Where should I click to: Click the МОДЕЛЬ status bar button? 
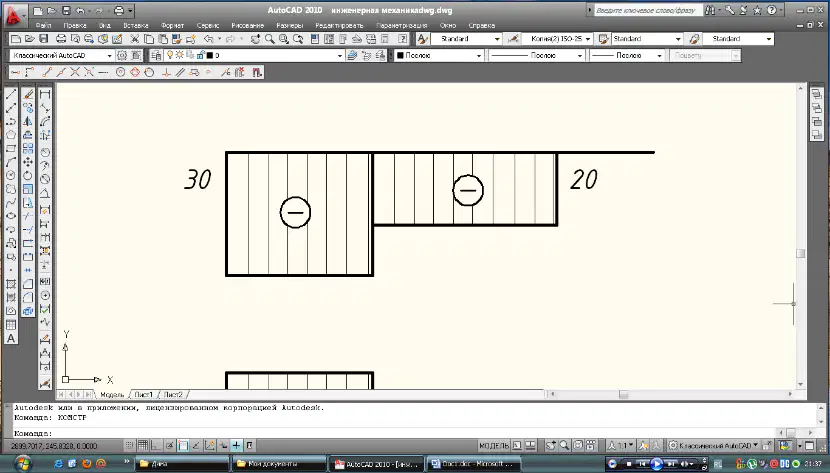(x=493, y=445)
